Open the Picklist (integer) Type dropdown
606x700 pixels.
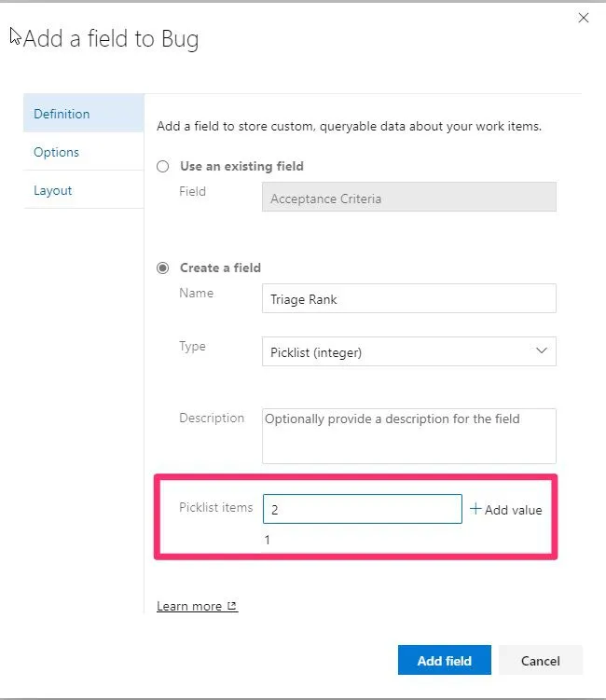click(408, 351)
